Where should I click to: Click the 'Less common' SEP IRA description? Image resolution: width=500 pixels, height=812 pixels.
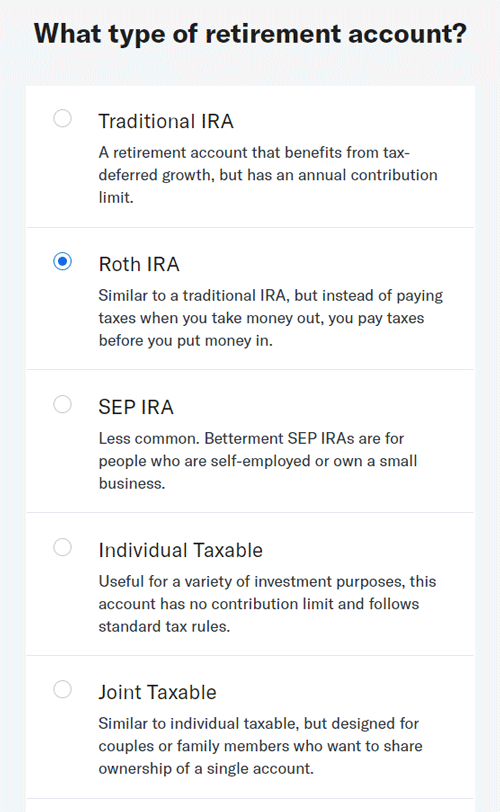pyautogui.click(x=258, y=461)
